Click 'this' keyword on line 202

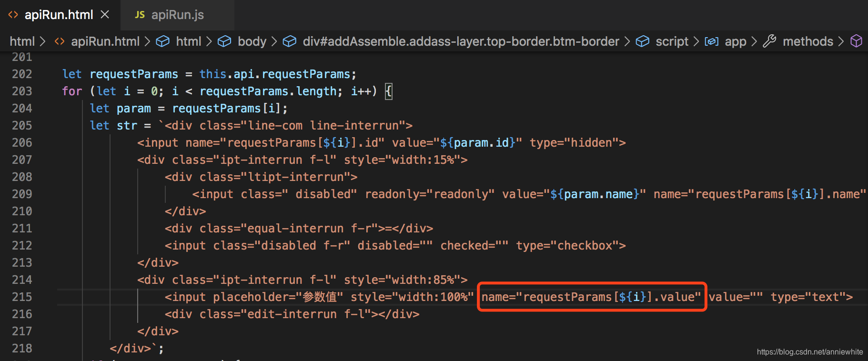click(x=213, y=74)
